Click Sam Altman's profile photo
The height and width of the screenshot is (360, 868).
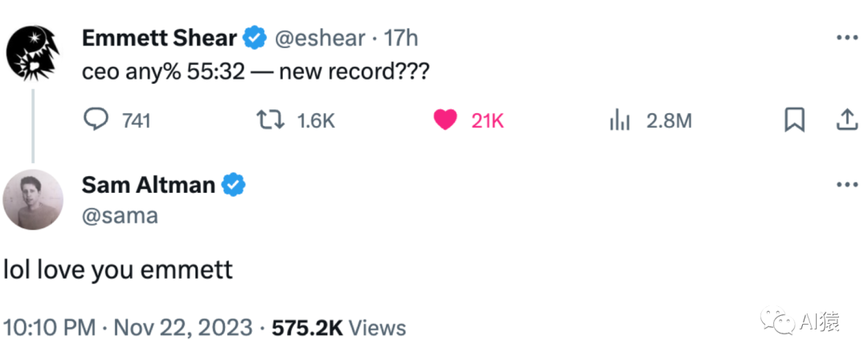click(x=33, y=198)
